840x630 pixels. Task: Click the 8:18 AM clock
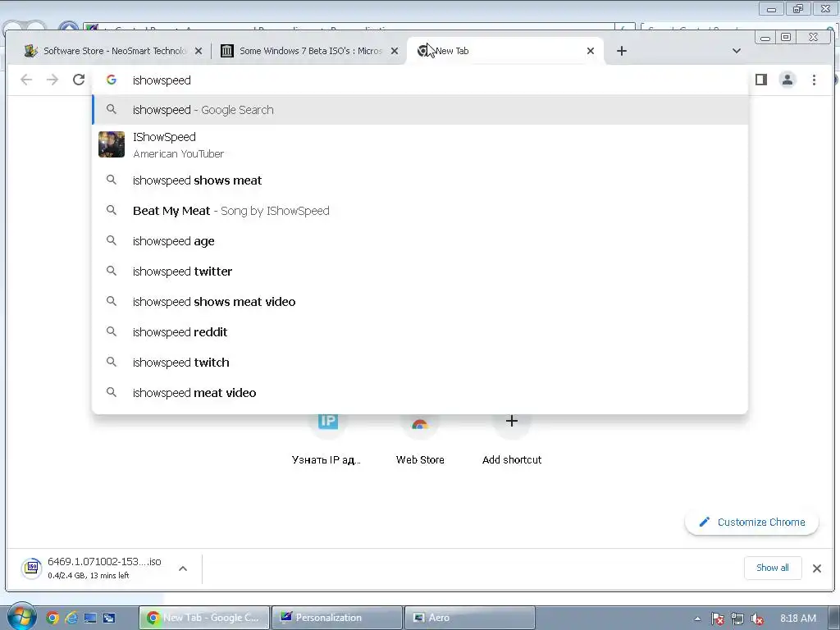tap(798, 619)
